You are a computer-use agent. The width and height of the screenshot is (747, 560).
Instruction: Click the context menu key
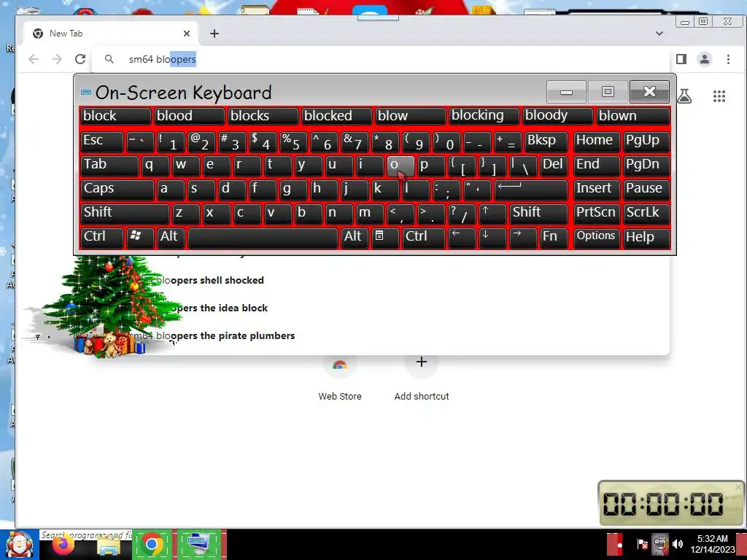tap(385, 237)
